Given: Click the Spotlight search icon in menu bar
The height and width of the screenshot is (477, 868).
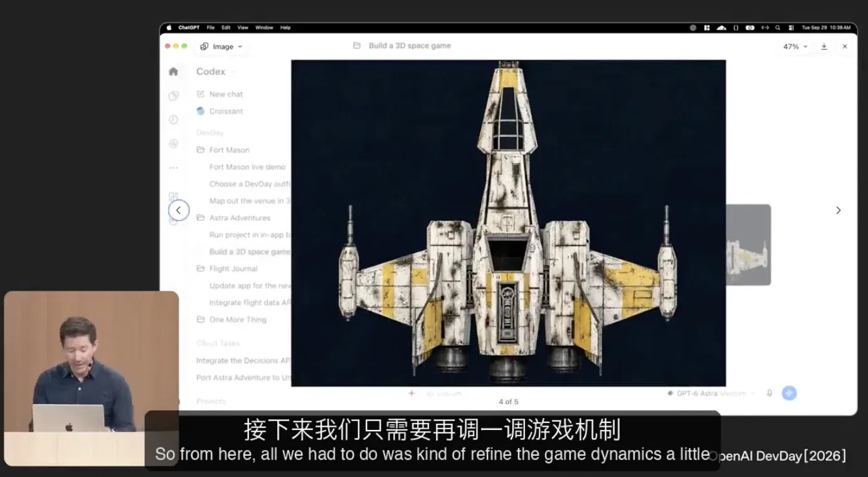Looking at the screenshot, I should tap(778, 28).
